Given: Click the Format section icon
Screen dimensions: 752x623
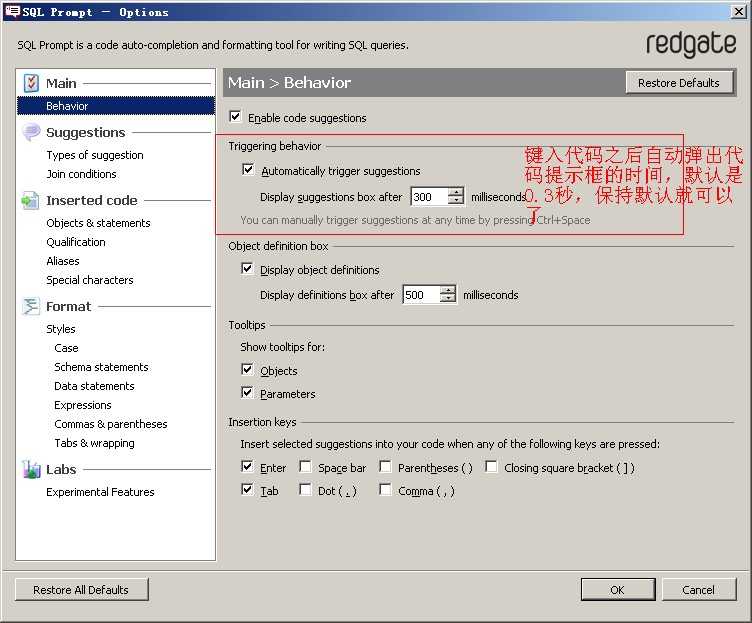Looking at the screenshot, I should (31, 306).
